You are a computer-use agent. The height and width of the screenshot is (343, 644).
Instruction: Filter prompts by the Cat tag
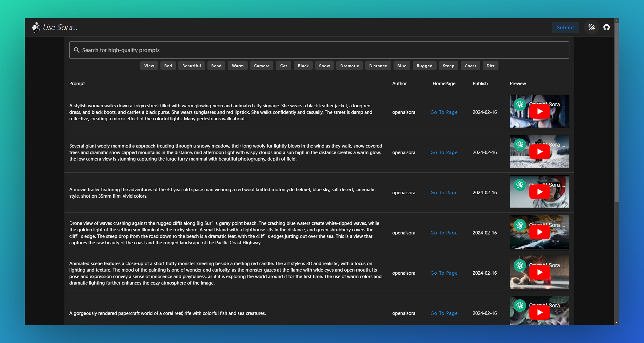(x=283, y=66)
